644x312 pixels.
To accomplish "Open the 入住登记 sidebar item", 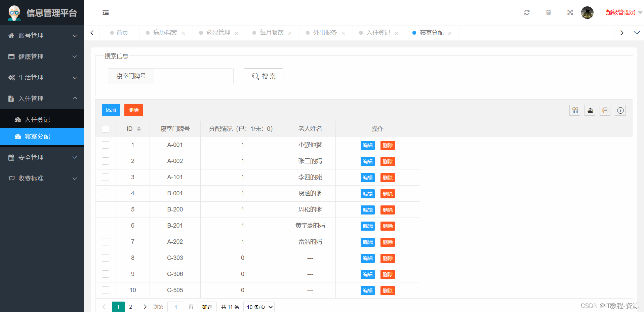I will [x=42, y=119].
